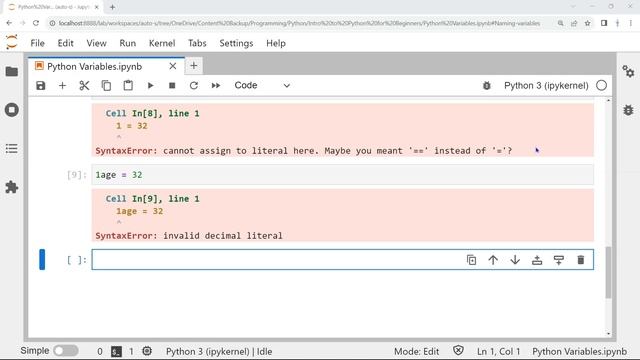The image size is (640, 360).
Task: Open browser side panel icon
Action: pos(604,23)
